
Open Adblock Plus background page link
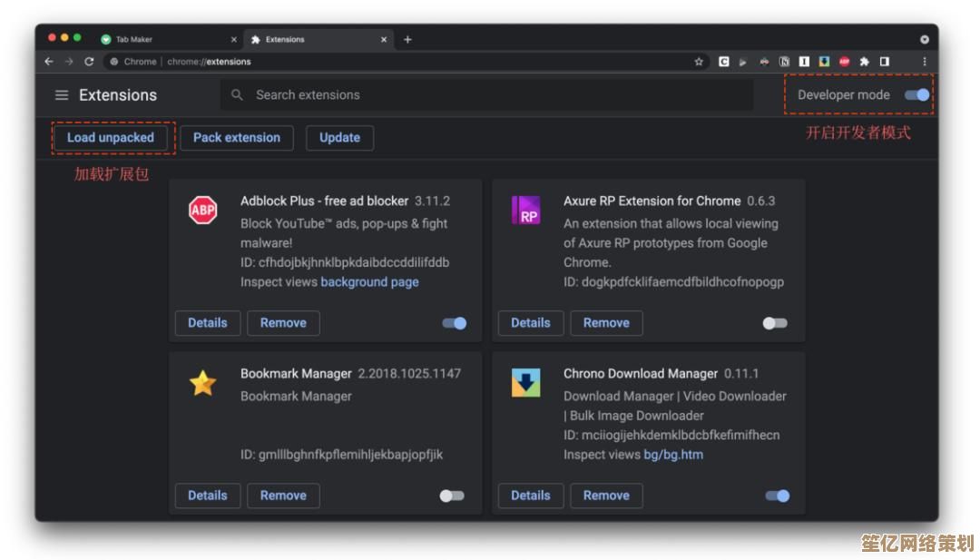(369, 282)
